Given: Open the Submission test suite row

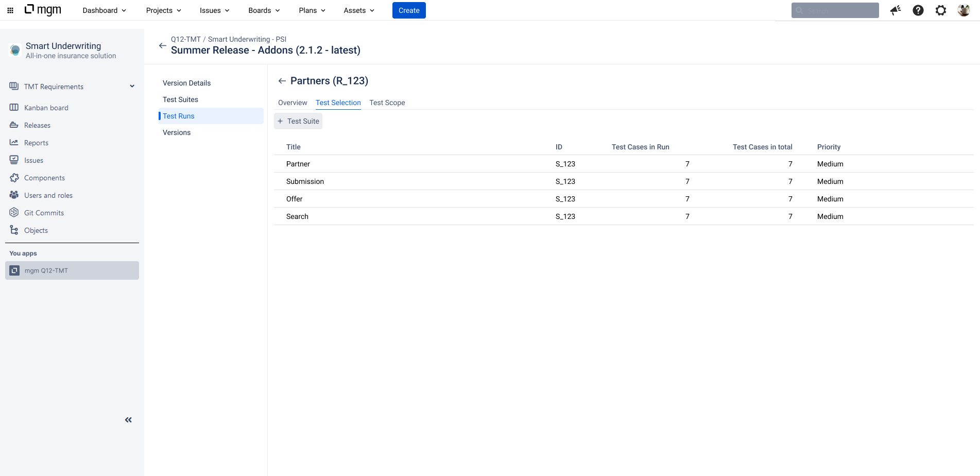Looking at the screenshot, I should coord(305,181).
